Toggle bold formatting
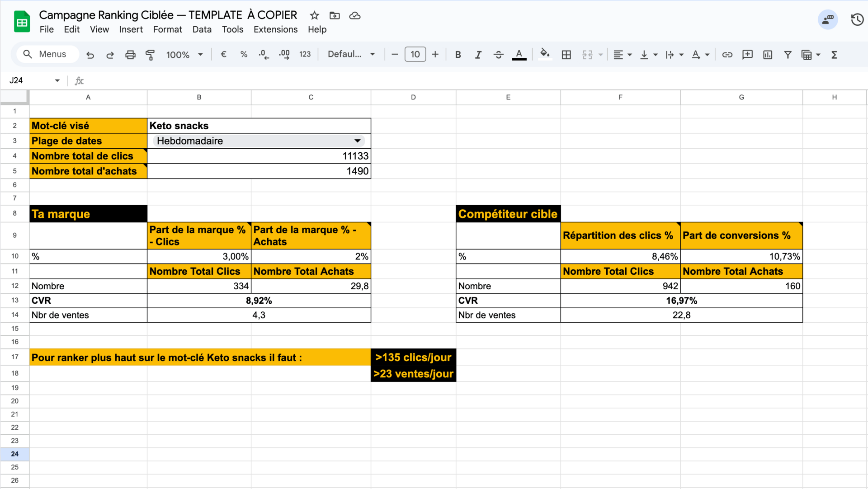 (458, 55)
